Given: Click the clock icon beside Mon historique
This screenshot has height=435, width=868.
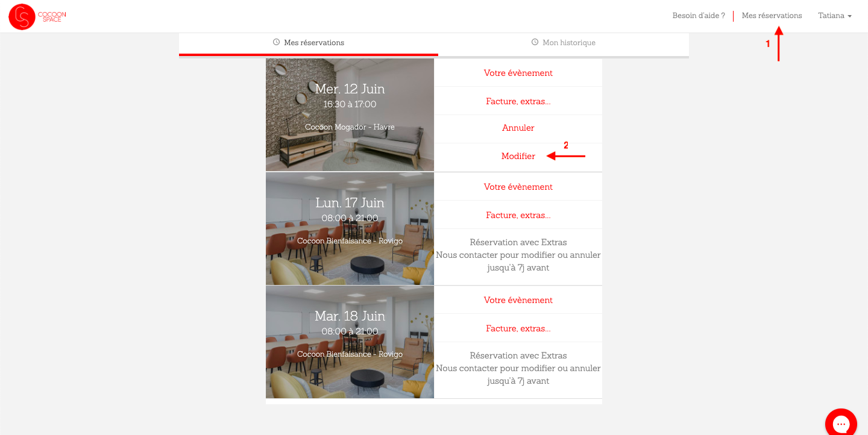Looking at the screenshot, I should 535,42.
